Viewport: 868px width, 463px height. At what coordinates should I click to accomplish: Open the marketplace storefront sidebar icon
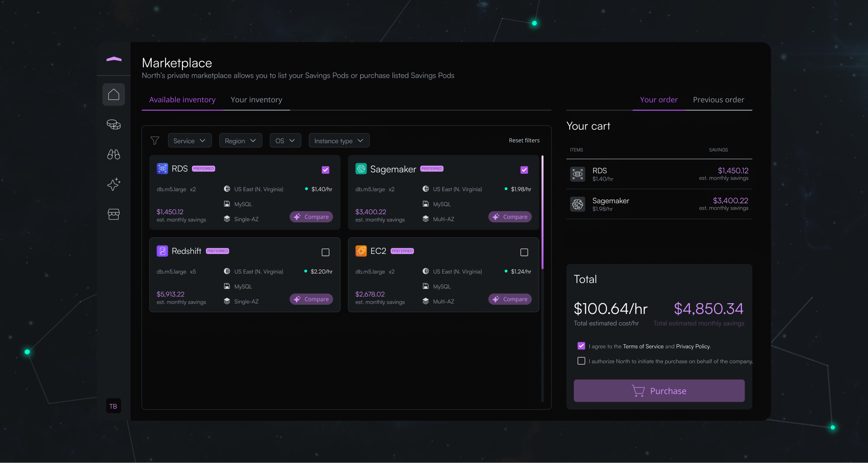pyautogui.click(x=113, y=214)
